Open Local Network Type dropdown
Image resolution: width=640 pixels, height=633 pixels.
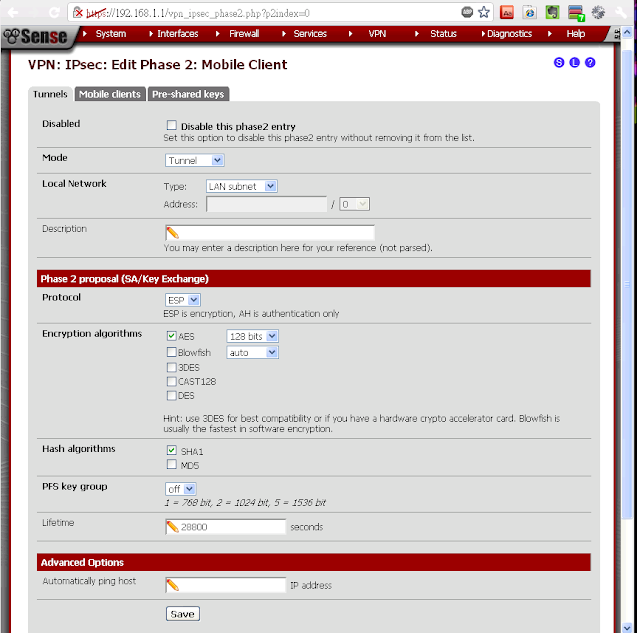[242, 186]
